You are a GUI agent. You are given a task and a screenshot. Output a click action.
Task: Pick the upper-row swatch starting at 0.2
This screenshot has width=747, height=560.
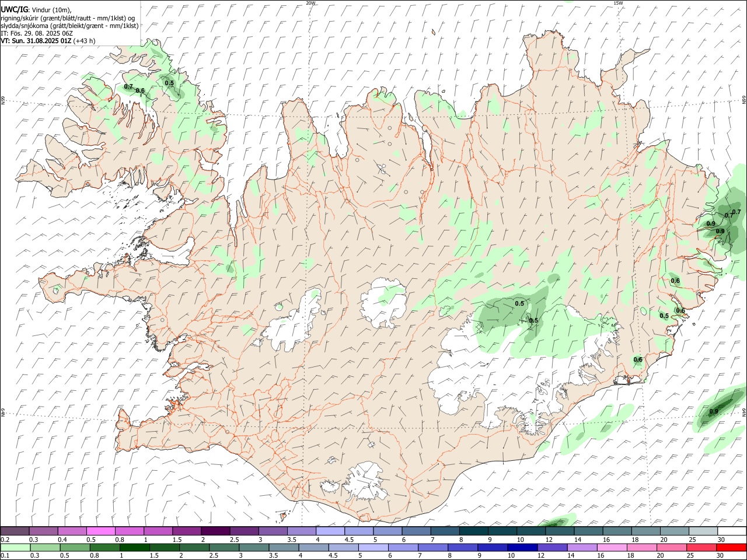click(15, 531)
